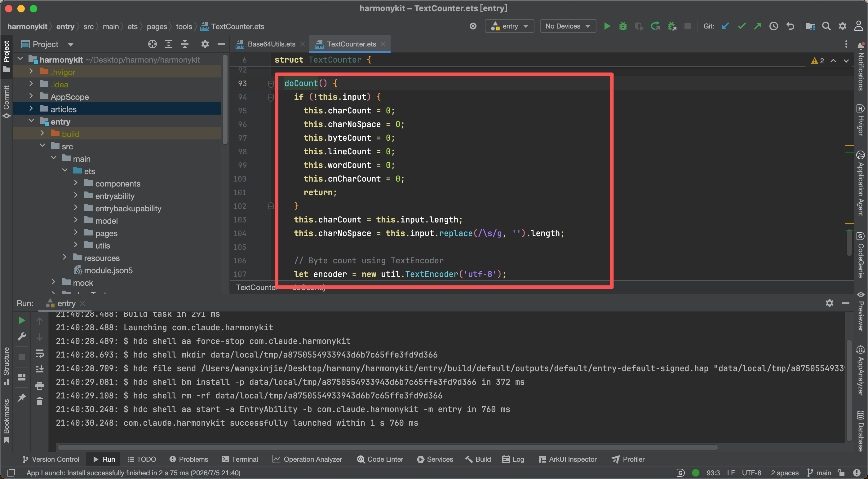Switch to Base64Utils.ets tab
This screenshot has width=868, height=479.
point(266,44)
